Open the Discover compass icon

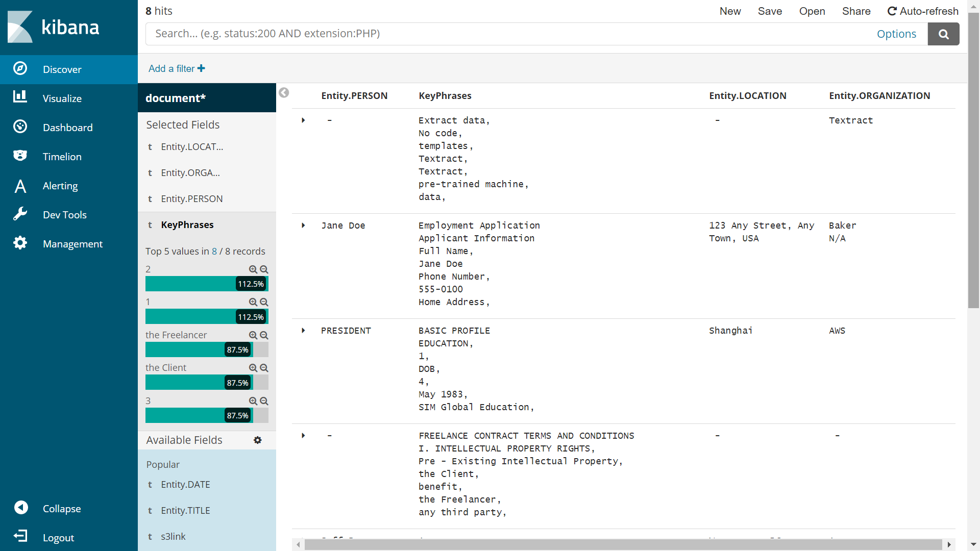[20, 68]
